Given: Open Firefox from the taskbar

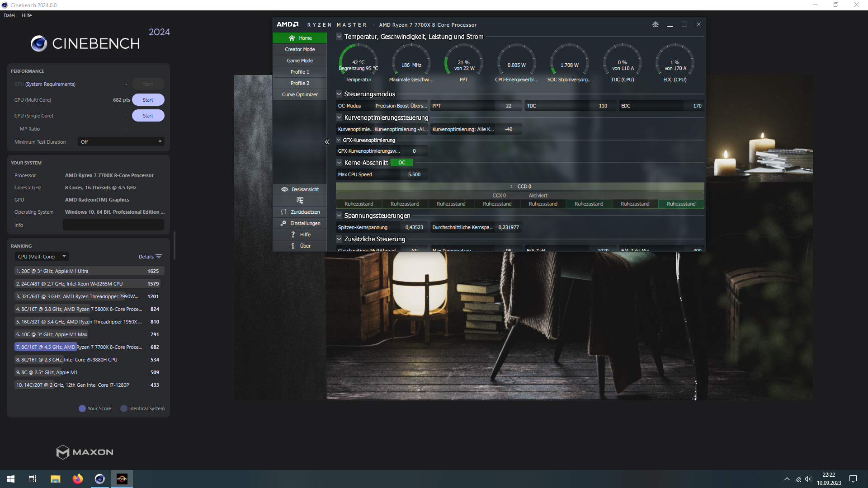Looking at the screenshot, I should (x=78, y=479).
